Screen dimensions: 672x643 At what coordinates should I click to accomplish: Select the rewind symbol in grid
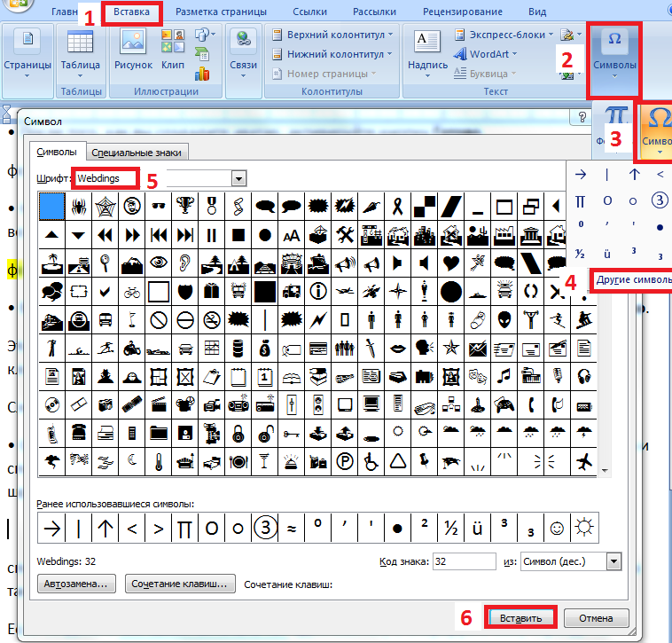[105, 235]
